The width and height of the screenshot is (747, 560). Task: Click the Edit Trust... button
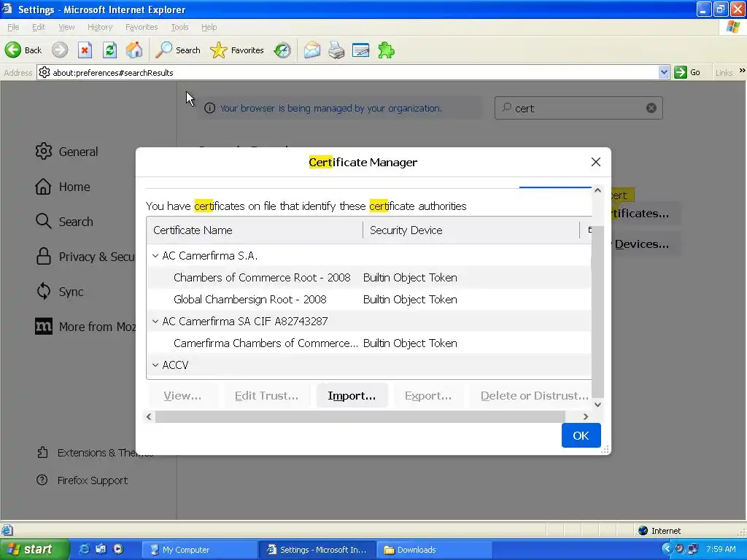click(267, 396)
